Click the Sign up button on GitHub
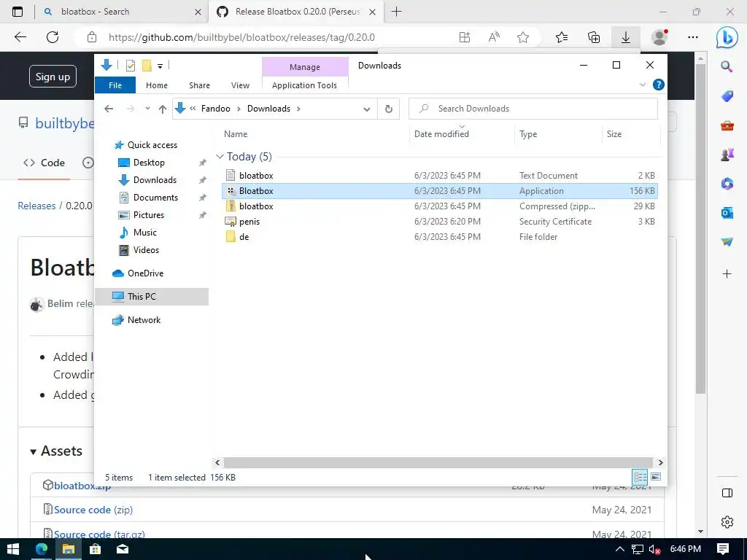The image size is (747, 560). 53,76
